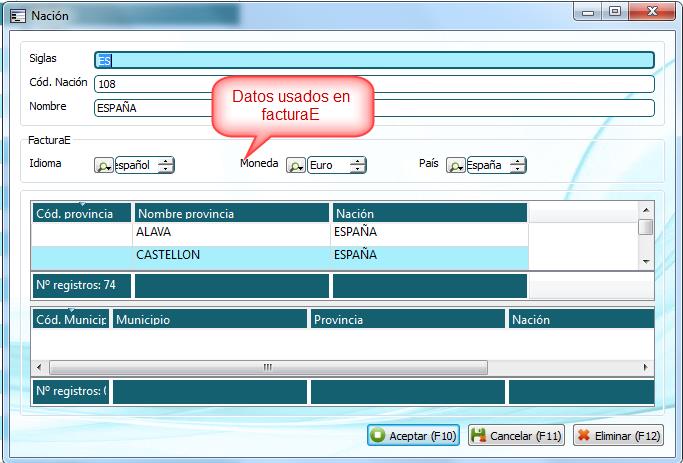The image size is (683, 463).
Task: Click the municipality table horizontal scrollbar
Action: pos(267,367)
